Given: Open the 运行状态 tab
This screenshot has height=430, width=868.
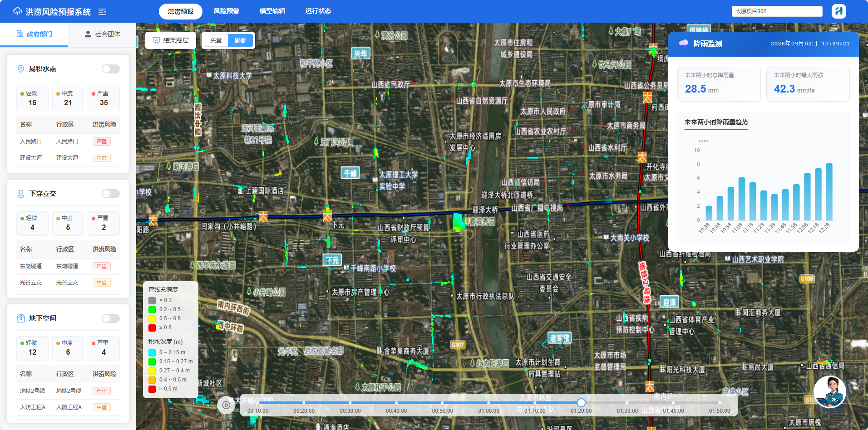Looking at the screenshot, I should pos(318,11).
